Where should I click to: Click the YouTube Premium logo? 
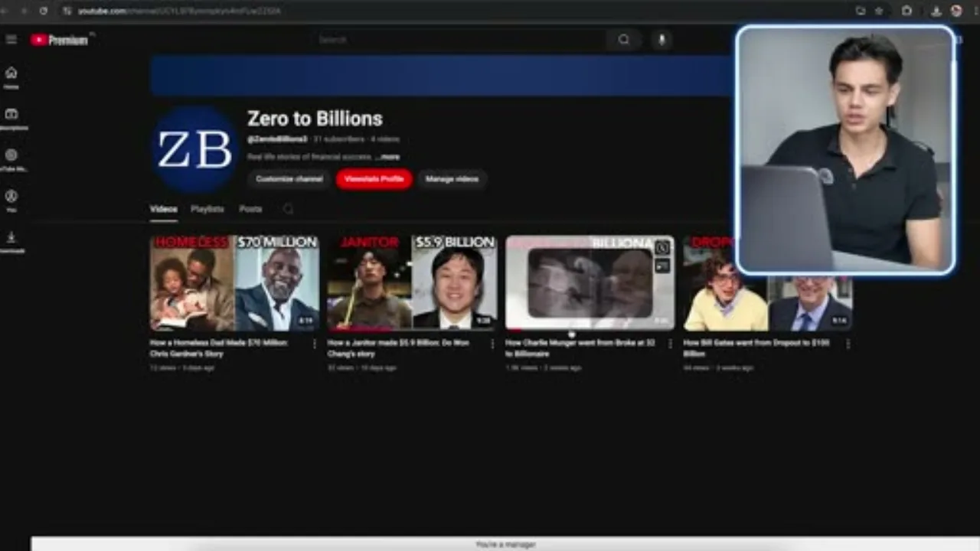(x=60, y=40)
